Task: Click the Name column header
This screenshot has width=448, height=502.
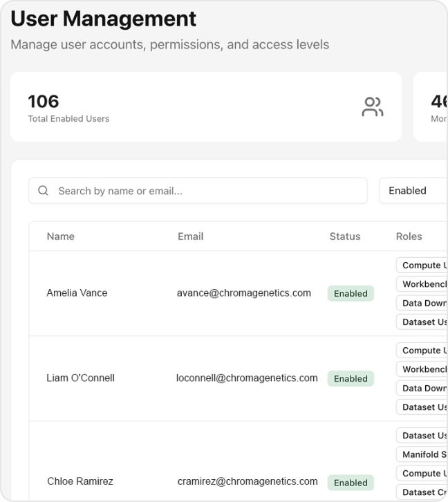Action: pos(60,236)
